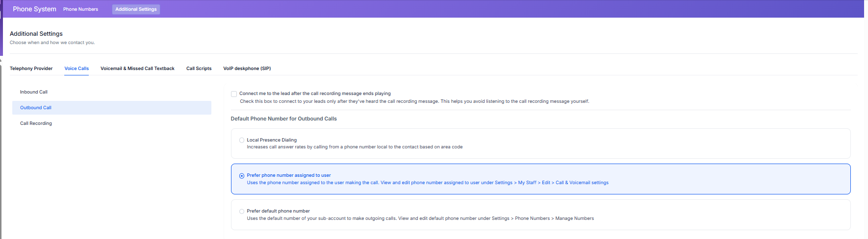Click the default phone number description text
Image resolution: width=868 pixels, height=239 pixels.
tap(420, 218)
